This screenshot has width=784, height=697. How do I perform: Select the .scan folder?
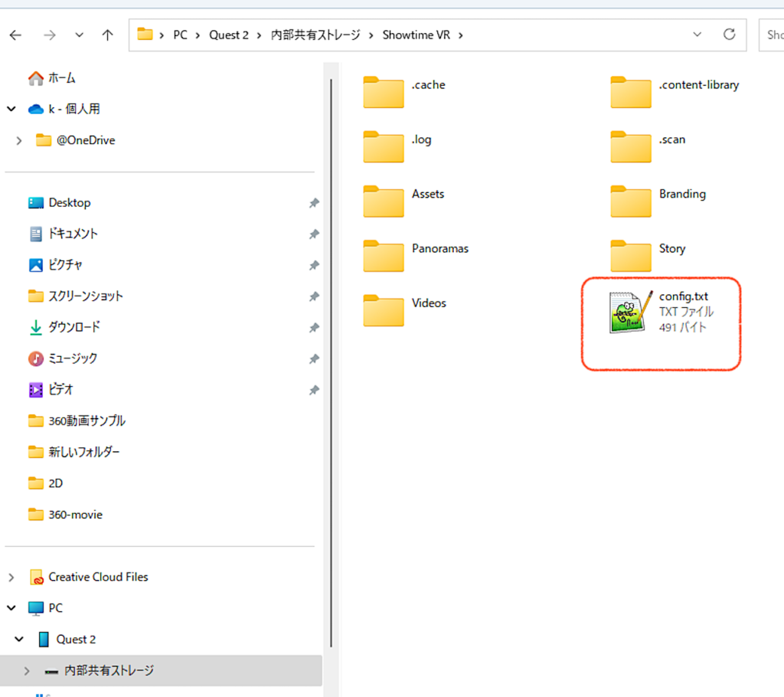pos(648,146)
